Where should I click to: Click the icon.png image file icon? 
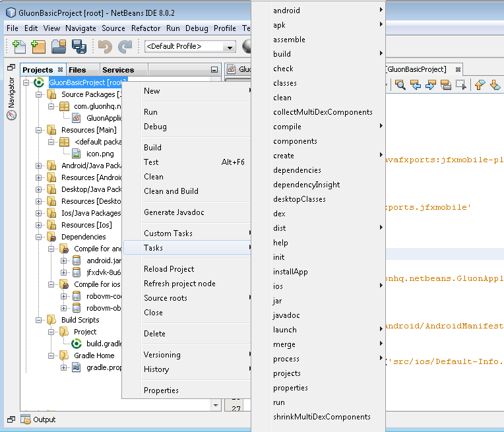(76, 154)
